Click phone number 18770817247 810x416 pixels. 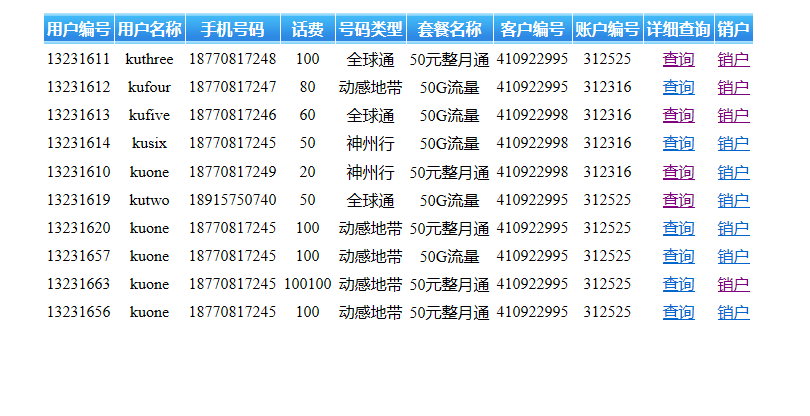[232, 87]
